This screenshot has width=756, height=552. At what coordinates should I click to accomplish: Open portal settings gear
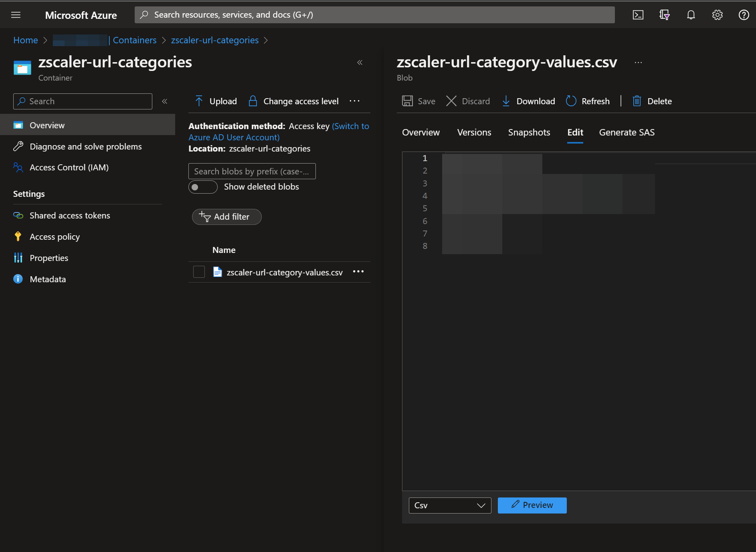[x=717, y=15]
